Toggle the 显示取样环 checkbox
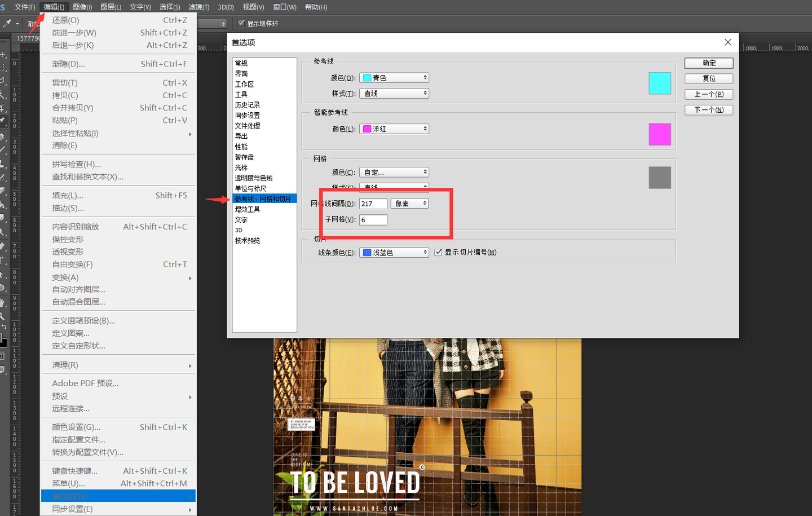The height and width of the screenshot is (516, 812). pyautogui.click(x=241, y=23)
